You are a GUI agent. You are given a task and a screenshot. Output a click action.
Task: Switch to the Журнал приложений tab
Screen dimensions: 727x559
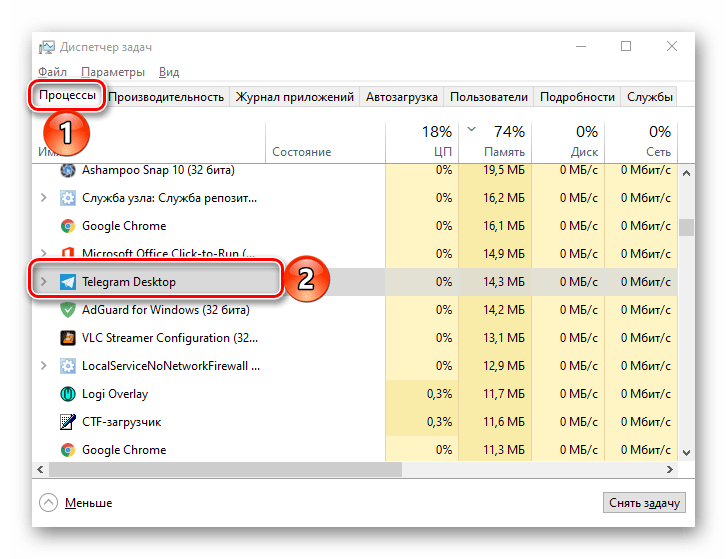294,97
